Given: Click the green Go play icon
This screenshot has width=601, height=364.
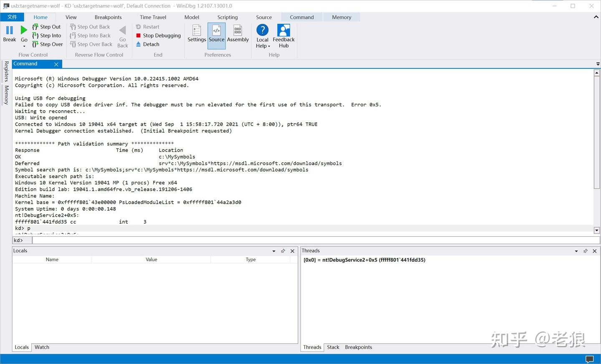Looking at the screenshot, I should pyautogui.click(x=24, y=30).
